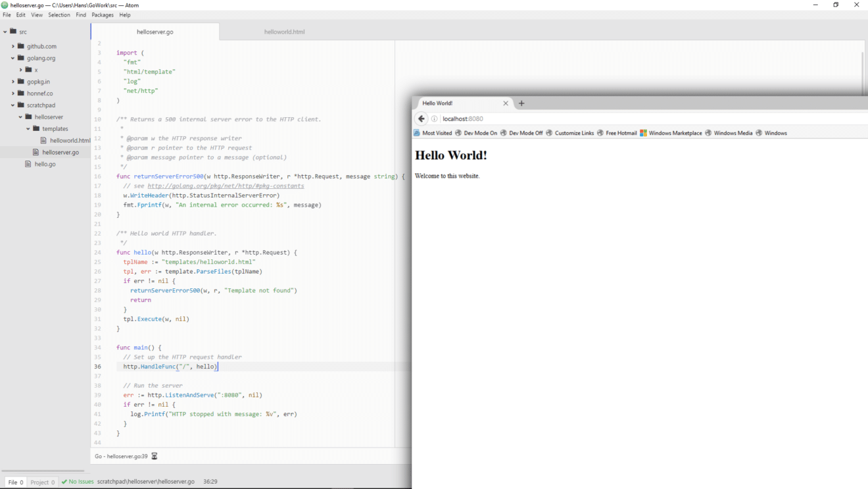This screenshot has height=489, width=868.
Task: Expand the github.com folder chevron
Action: click(x=12, y=46)
